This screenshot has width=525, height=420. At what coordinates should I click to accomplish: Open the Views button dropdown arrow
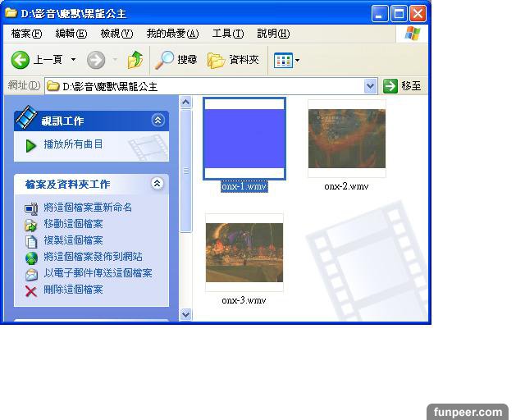click(x=297, y=61)
